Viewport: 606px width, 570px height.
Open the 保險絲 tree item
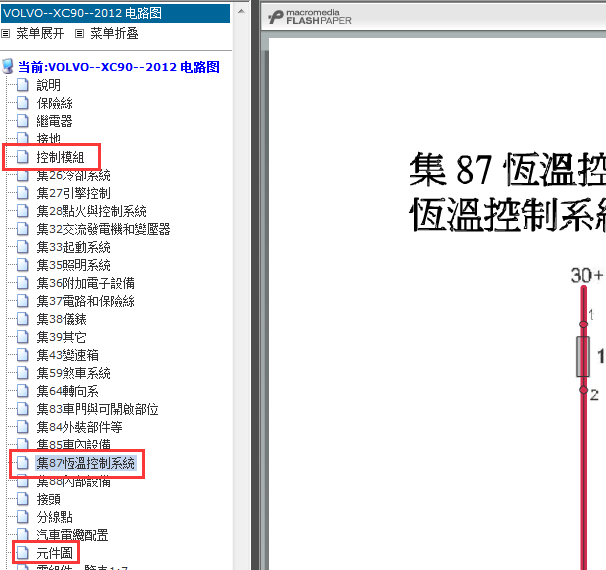coord(54,103)
